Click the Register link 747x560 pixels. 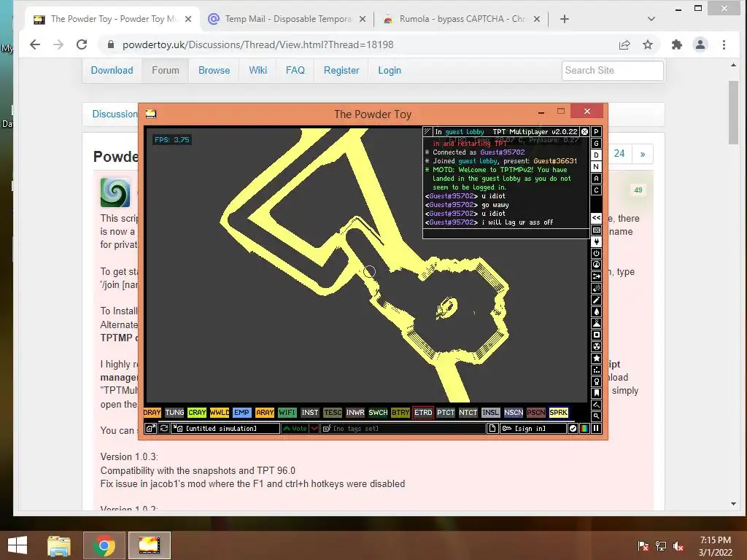341,71
